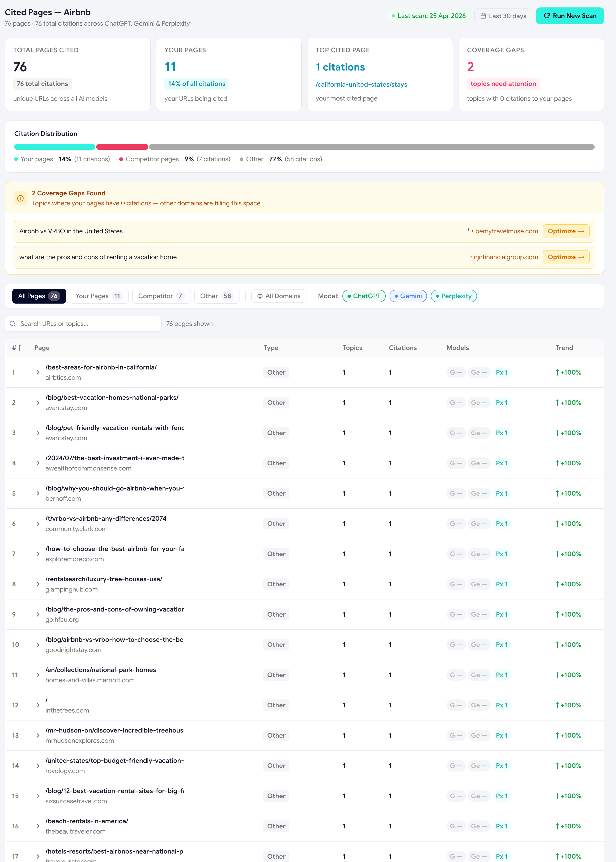This screenshot has height=862, width=616.
Task: Click the search magnifier icon in URL search
Action: tap(13, 324)
